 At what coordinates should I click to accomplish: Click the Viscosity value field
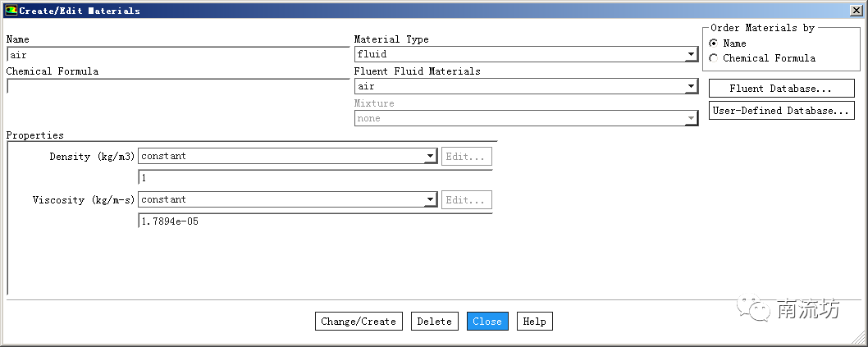pyautogui.click(x=315, y=221)
